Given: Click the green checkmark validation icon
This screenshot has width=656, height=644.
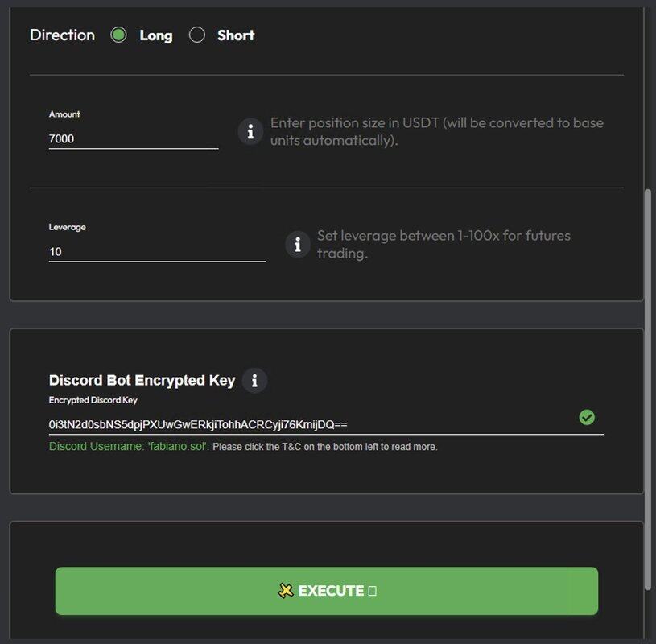Looking at the screenshot, I should coord(587,417).
